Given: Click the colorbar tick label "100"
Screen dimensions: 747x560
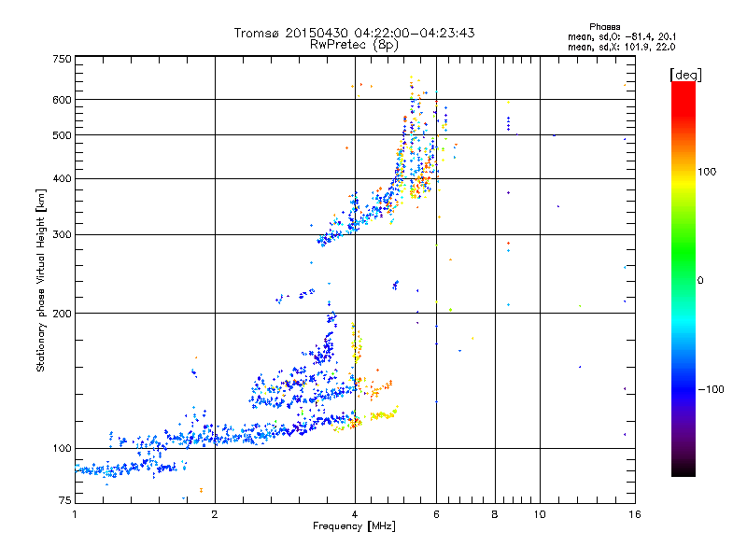Looking at the screenshot, I should pyautogui.click(x=707, y=172).
